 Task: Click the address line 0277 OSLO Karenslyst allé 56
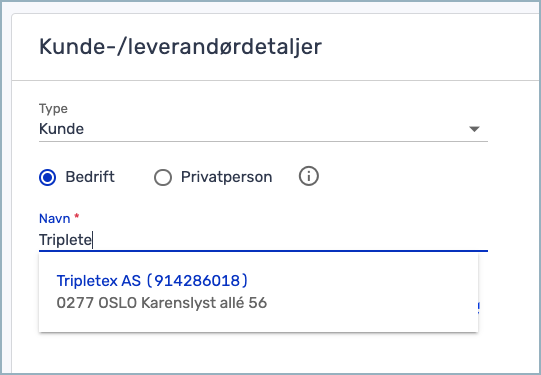(162, 303)
